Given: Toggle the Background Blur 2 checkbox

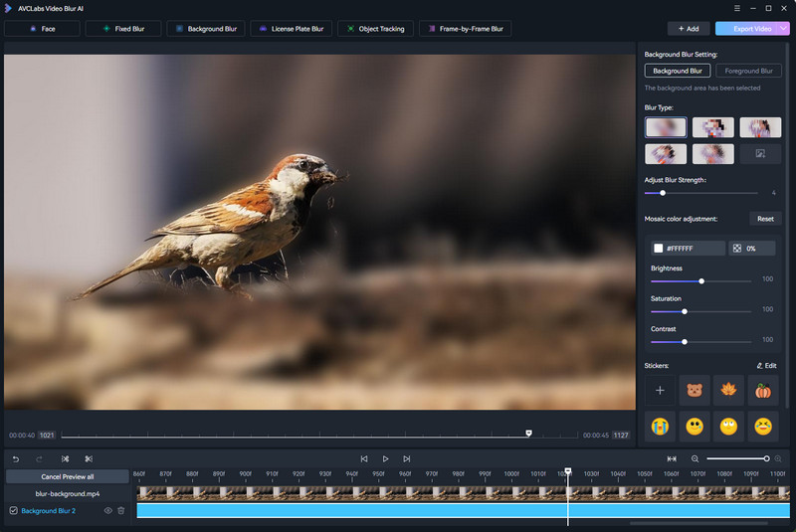Looking at the screenshot, I should click(x=14, y=511).
